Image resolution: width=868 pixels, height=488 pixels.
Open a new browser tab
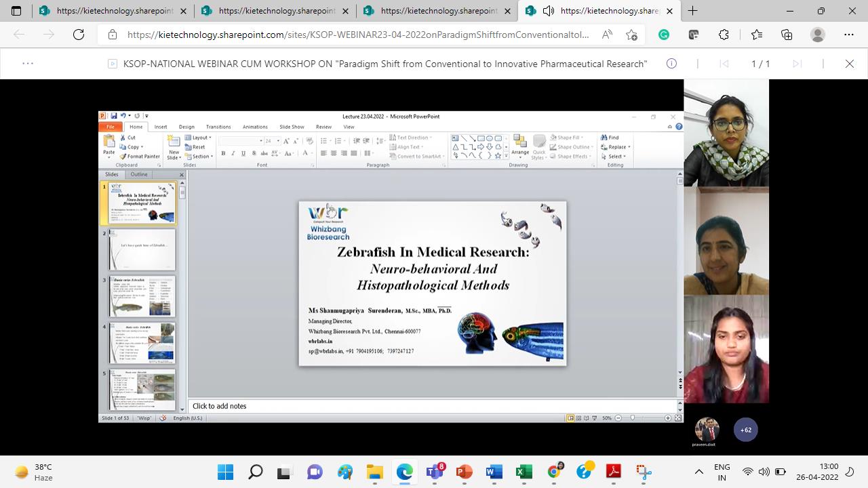(x=692, y=11)
